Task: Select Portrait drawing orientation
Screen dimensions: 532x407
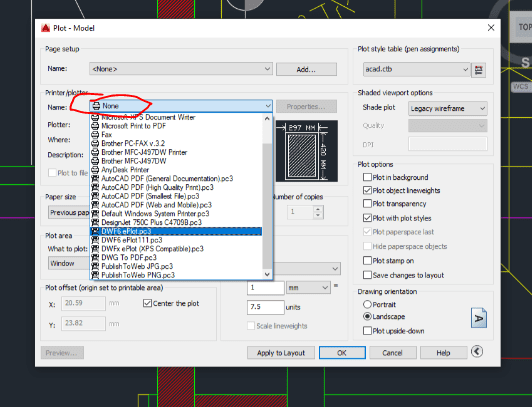Action: pyautogui.click(x=367, y=304)
